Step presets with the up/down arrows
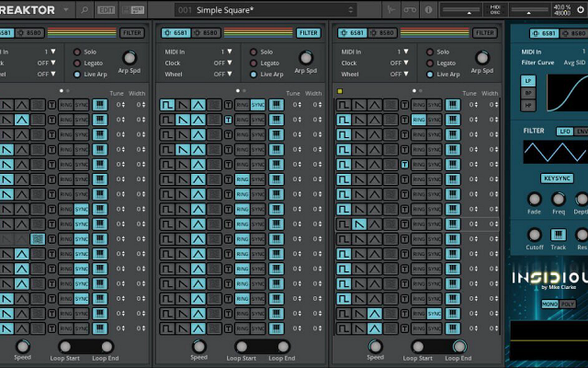Viewport: 588px width, 368px height. point(351,10)
